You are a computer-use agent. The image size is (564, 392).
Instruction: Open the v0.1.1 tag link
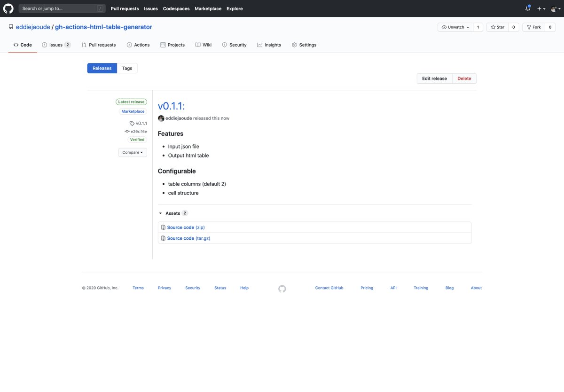pyautogui.click(x=138, y=123)
